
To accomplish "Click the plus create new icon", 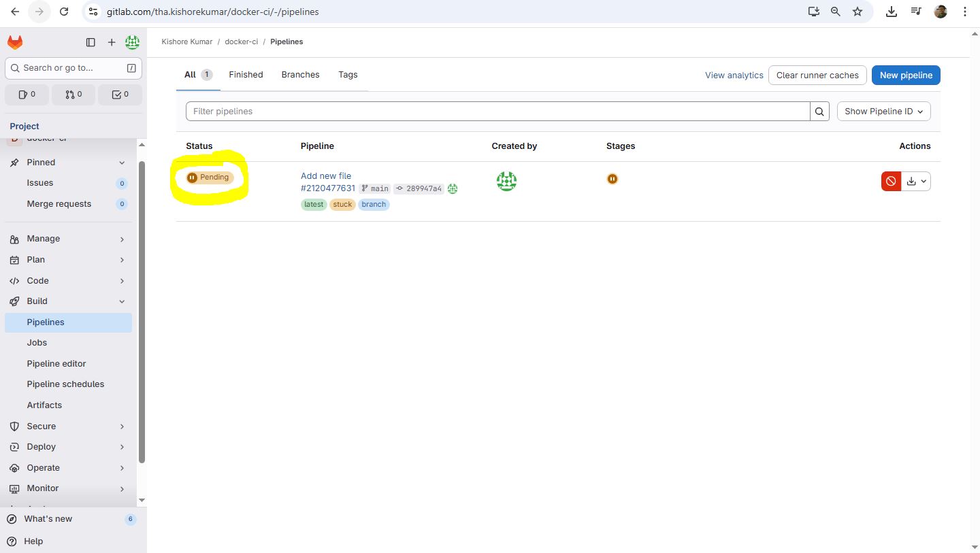I will 112,42.
